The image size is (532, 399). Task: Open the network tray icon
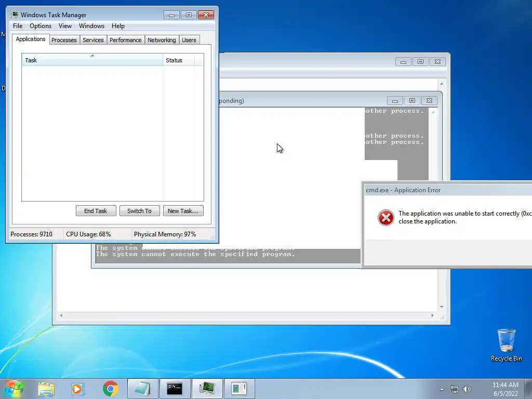coord(454,389)
